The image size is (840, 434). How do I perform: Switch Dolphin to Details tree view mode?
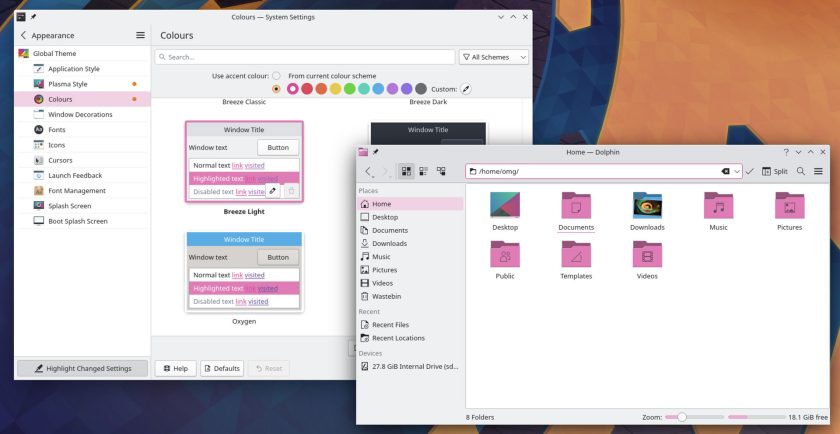pos(441,171)
